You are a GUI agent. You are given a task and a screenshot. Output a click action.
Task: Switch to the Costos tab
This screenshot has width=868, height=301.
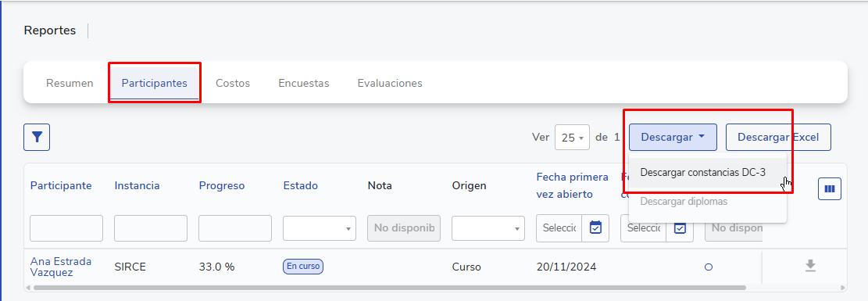(x=233, y=83)
